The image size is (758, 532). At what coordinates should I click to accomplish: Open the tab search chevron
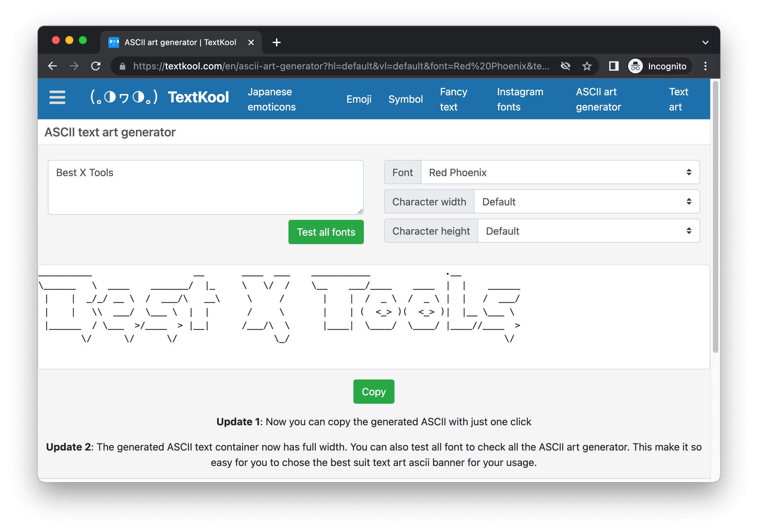(x=705, y=42)
